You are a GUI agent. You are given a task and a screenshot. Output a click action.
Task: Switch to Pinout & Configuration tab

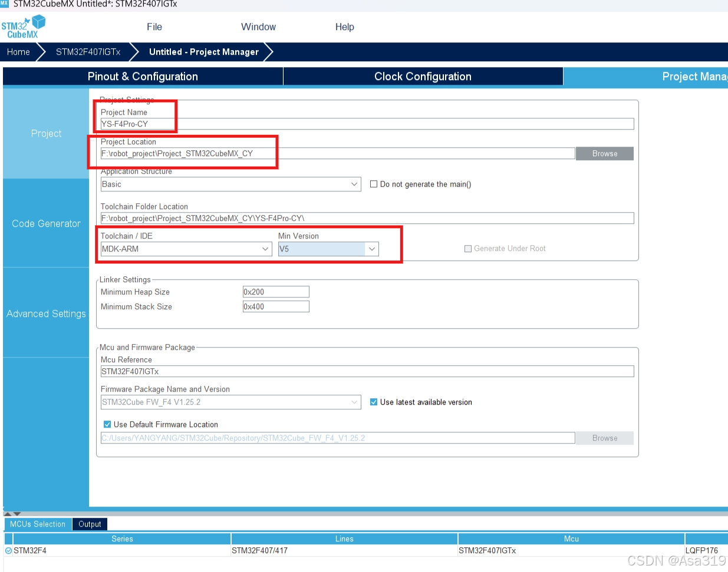click(x=143, y=77)
